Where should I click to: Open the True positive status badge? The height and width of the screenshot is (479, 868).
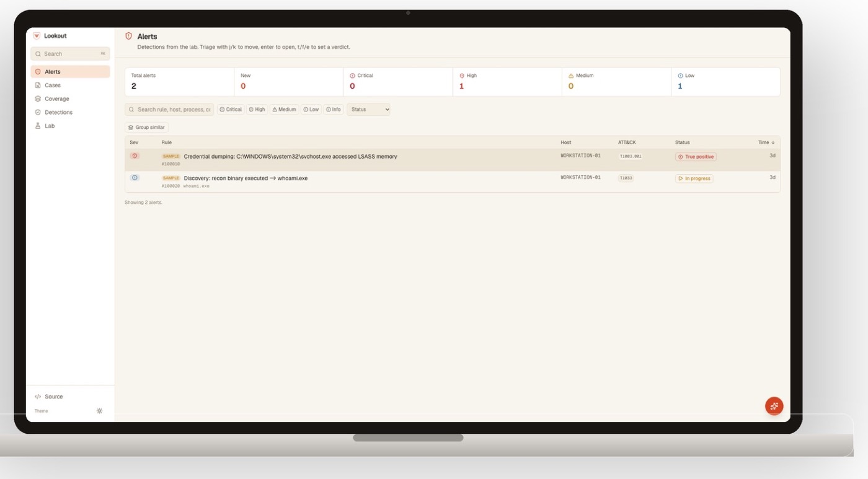pyautogui.click(x=696, y=157)
